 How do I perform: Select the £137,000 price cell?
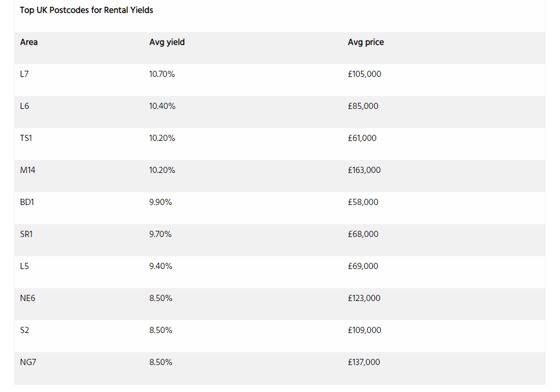[x=364, y=362]
